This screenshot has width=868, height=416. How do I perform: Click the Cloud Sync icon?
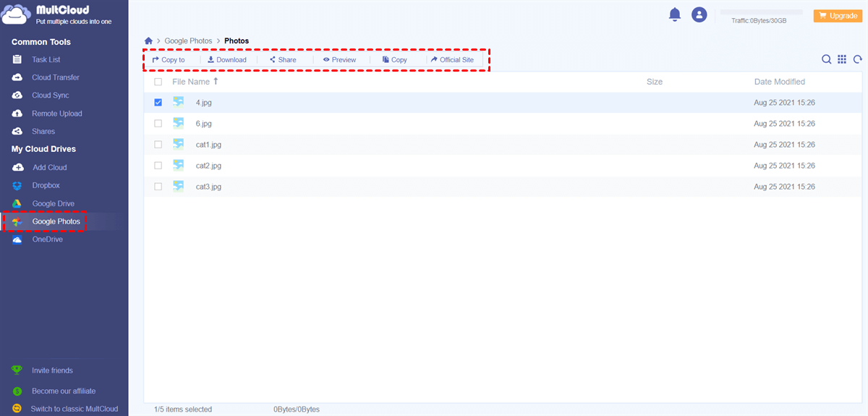[17, 95]
